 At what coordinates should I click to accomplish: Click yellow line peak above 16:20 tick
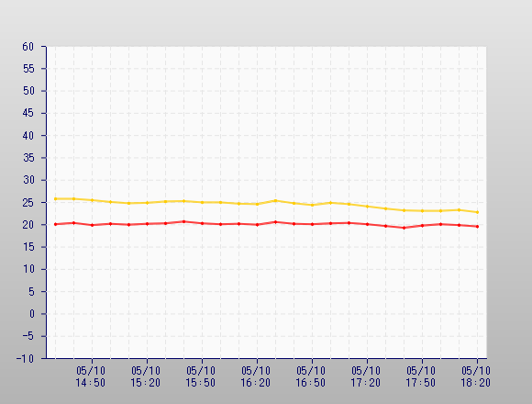pyautogui.click(x=275, y=201)
